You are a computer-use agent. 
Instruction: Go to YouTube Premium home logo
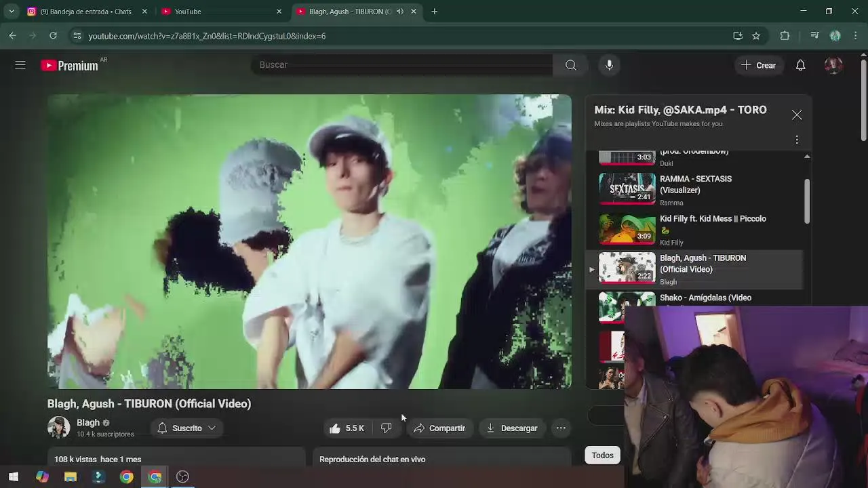pos(70,66)
